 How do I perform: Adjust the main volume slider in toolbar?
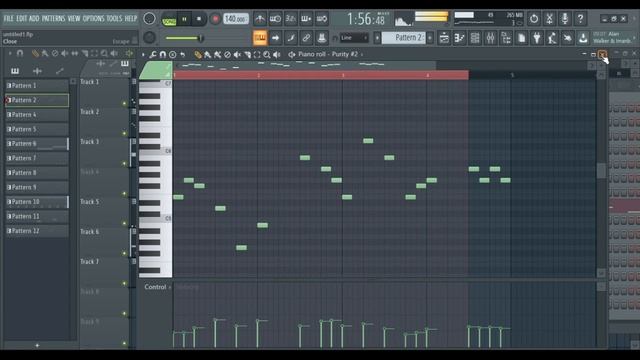(184, 38)
